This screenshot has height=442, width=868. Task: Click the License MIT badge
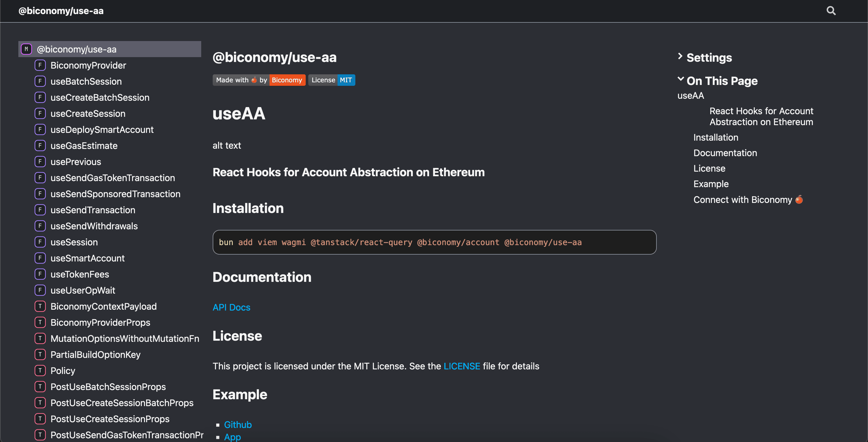pyautogui.click(x=332, y=80)
